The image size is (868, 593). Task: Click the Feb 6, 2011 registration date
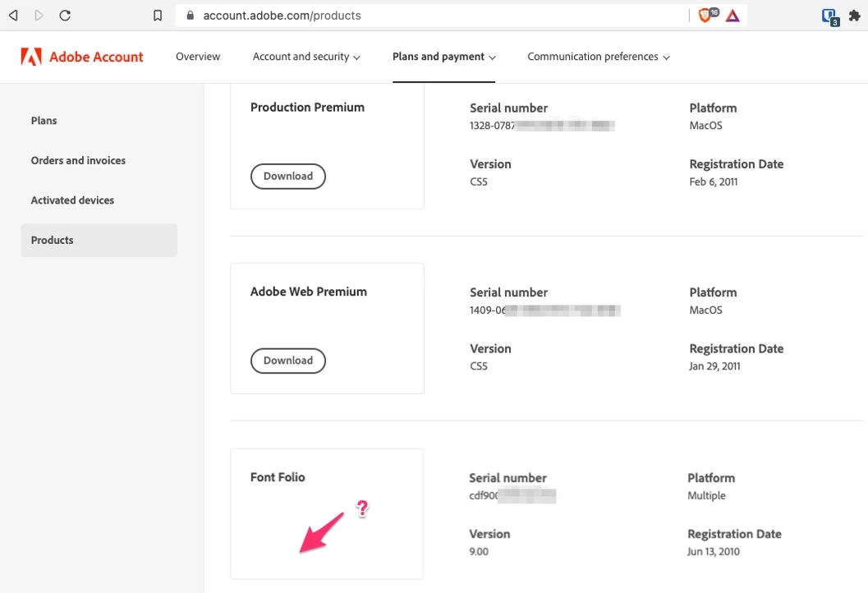point(714,182)
